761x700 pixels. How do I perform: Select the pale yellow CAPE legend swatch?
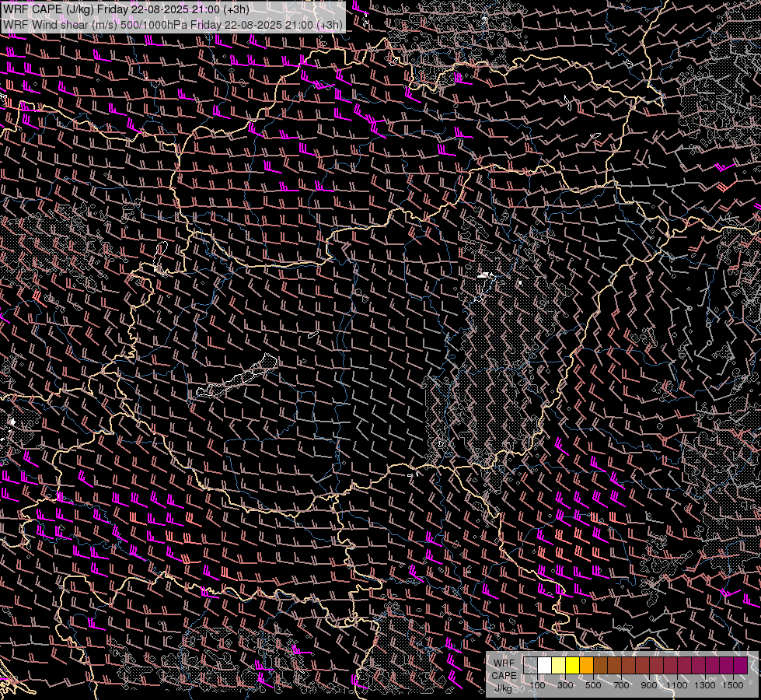[x=559, y=665]
